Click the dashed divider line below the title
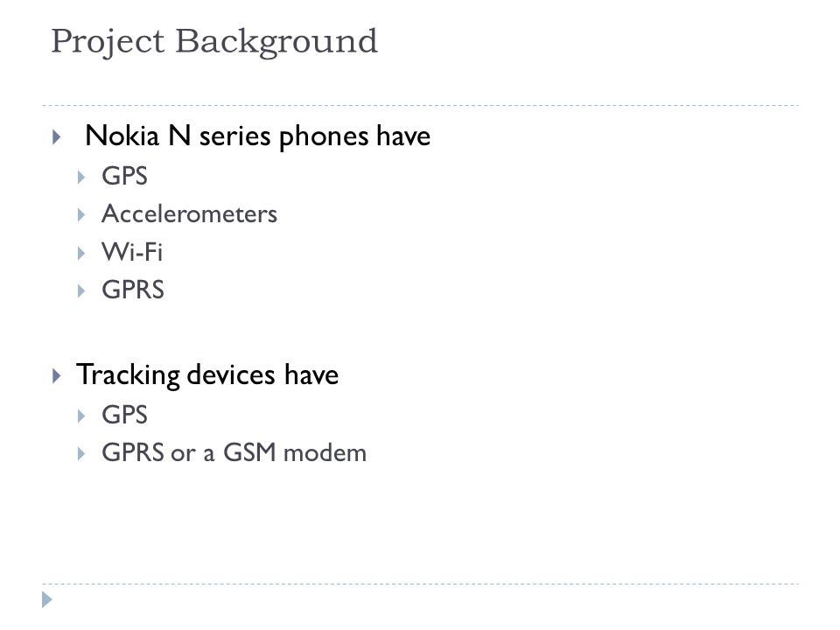Image resolution: width=840 pixels, height=630 pixels. click(x=420, y=106)
